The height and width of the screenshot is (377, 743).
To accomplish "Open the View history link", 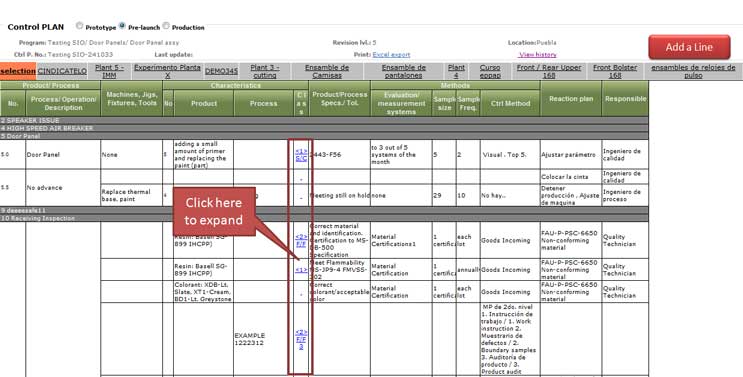I will click(x=538, y=55).
